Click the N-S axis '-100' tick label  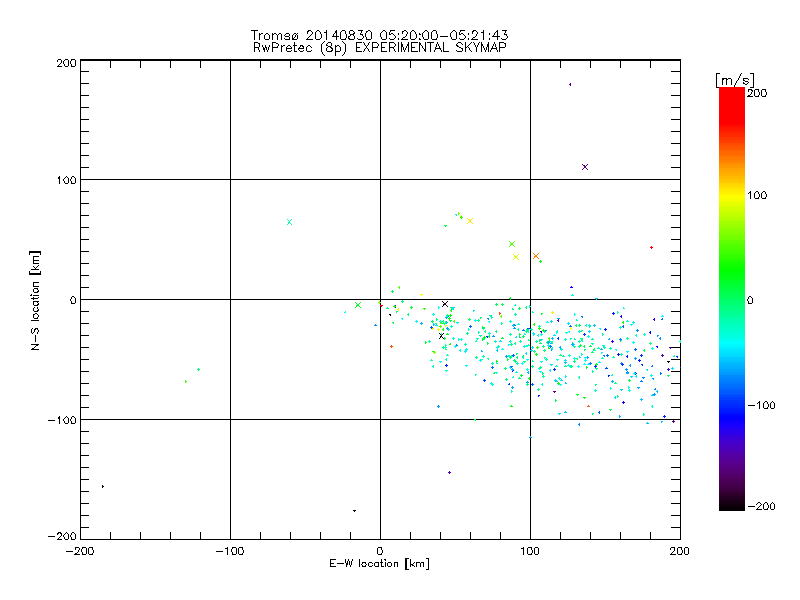(x=62, y=420)
